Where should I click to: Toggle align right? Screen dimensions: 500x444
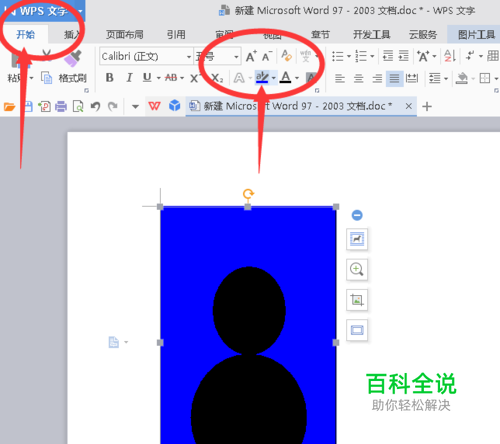click(377, 78)
